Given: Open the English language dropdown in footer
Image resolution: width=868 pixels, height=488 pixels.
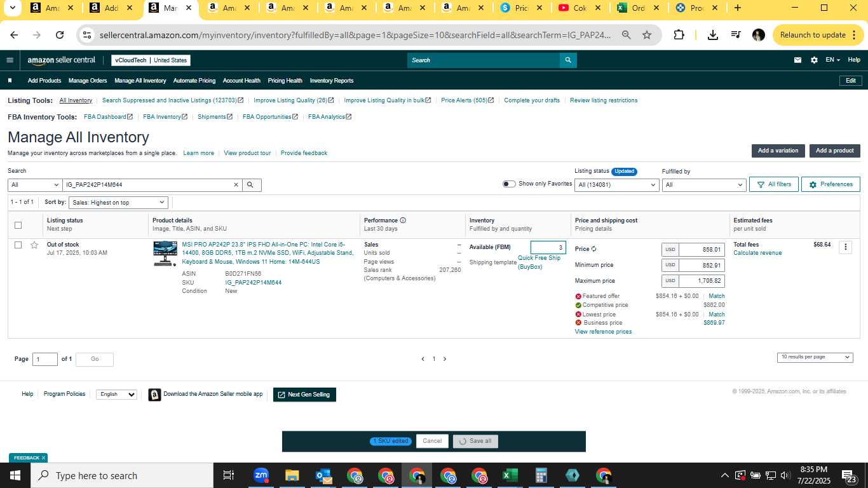Looking at the screenshot, I should (116, 395).
